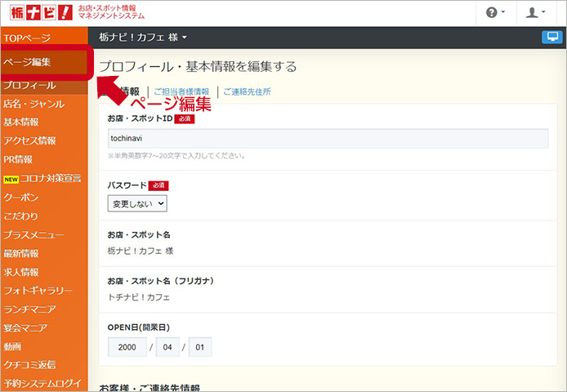Screen dimensions: 567x392
Task: Open 求人情報 in the sidebar
Action: click(21, 272)
